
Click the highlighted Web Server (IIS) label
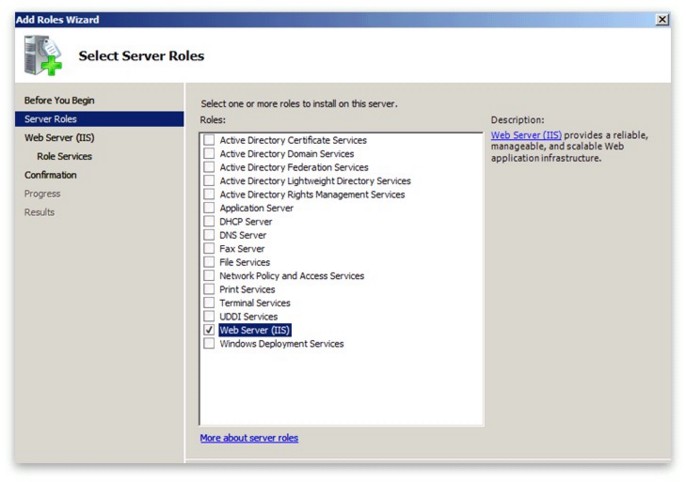pos(255,330)
